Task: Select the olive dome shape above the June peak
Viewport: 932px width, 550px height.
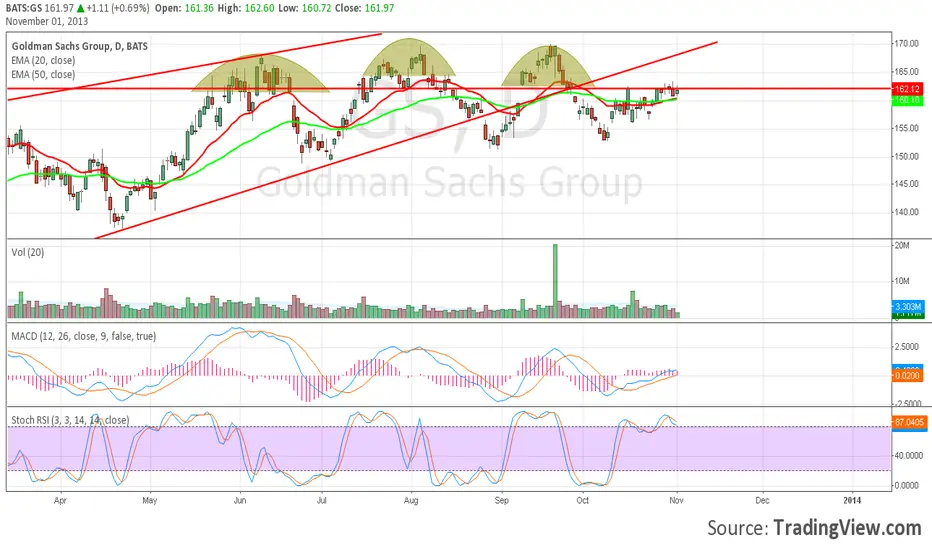Action: [261, 73]
